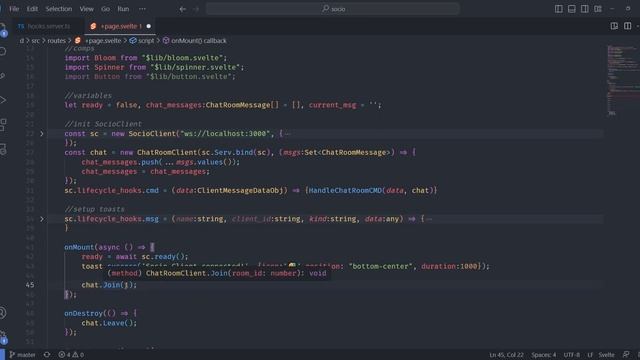
Task: Click the Ln 45, Col 22 cursor position
Action: 506,355
